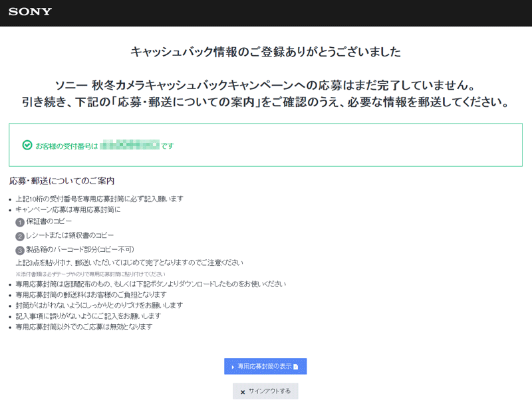Click the blurred reception number
Viewport: 532px width, 404px height.
pos(130,144)
